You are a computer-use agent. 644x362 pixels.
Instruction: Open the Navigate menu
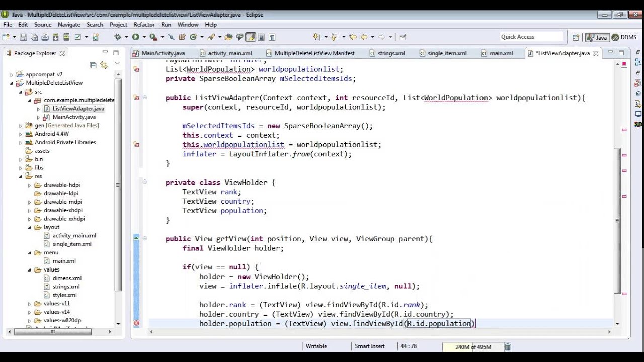[x=69, y=25]
